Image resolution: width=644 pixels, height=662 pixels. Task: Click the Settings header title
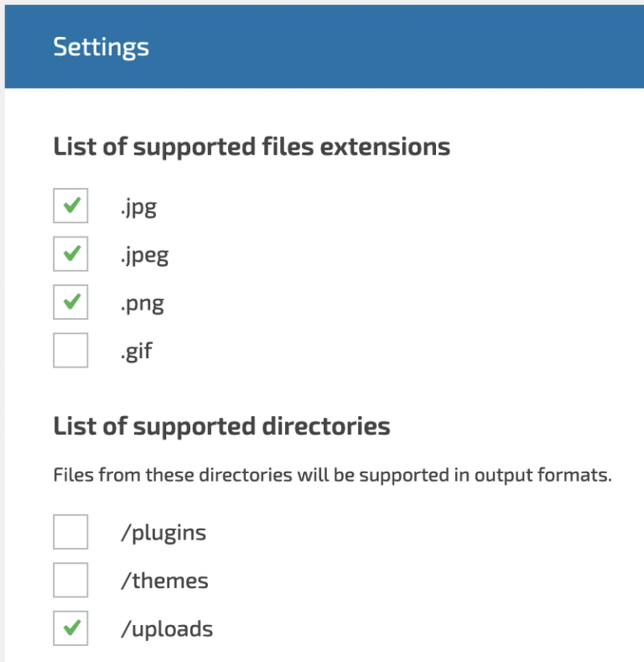(101, 47)
